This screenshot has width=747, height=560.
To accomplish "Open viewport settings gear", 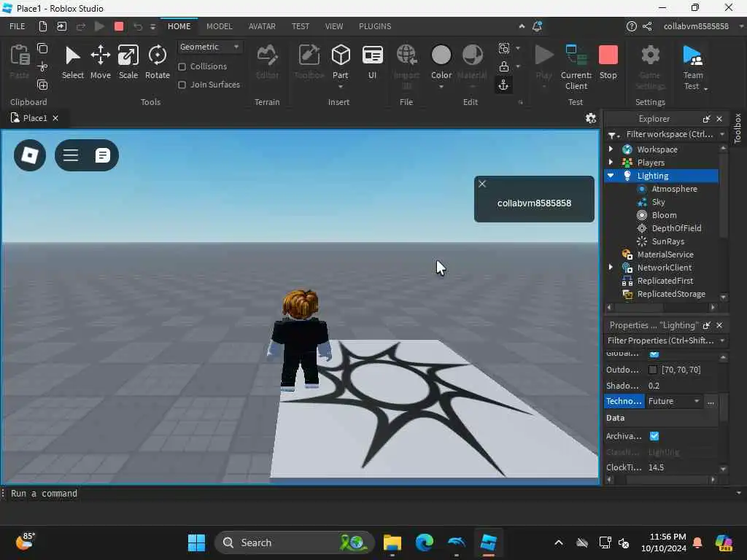I will 591,118.
